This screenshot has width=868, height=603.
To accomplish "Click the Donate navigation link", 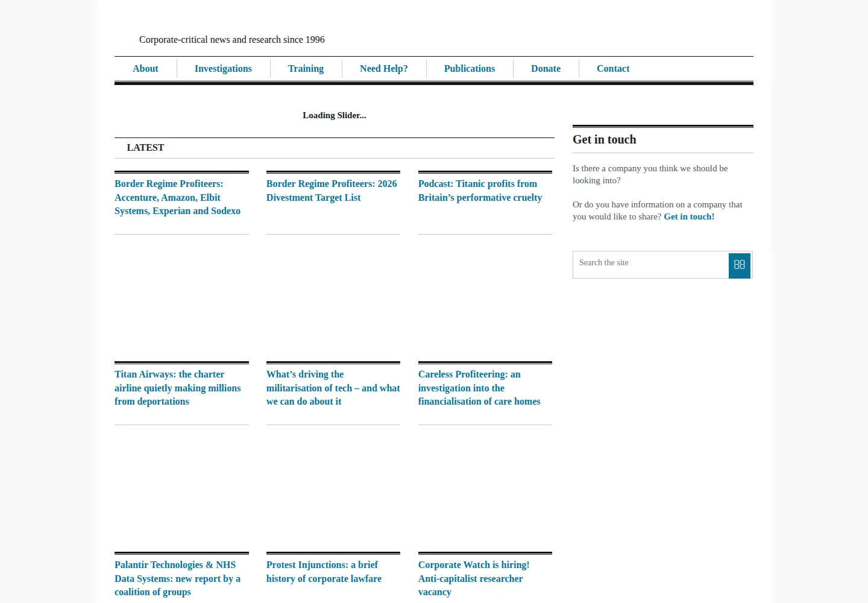I will pos(546,69).
